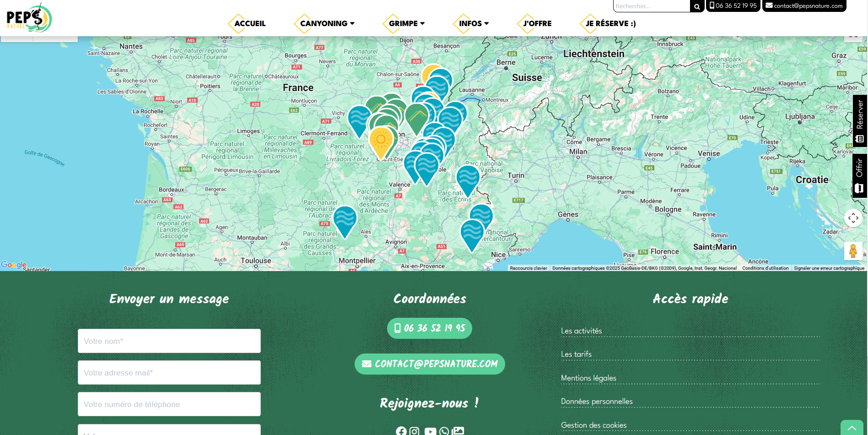Go to the ACCUEIL menu item
The height and width of the screenshot is (435, 868).
[249, 23]
